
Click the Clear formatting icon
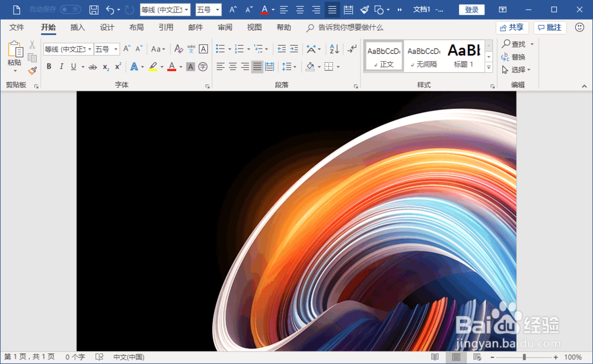(x=178, y=49)
